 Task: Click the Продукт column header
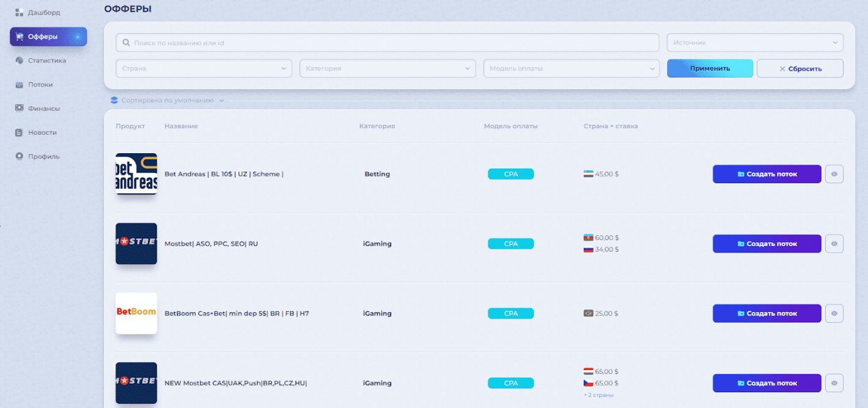point(130,126)
